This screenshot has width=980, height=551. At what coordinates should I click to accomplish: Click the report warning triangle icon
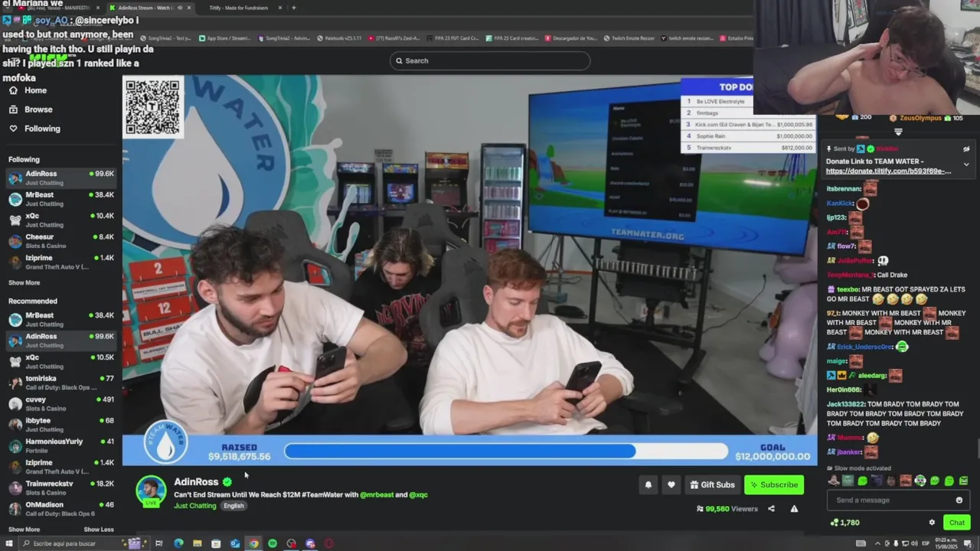[794, 509]
